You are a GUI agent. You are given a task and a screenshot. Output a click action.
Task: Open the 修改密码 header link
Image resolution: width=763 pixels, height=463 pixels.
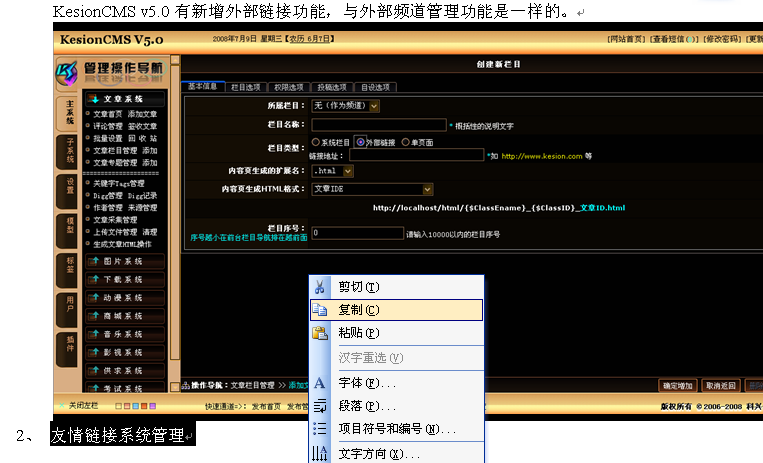tap(723, 39)
